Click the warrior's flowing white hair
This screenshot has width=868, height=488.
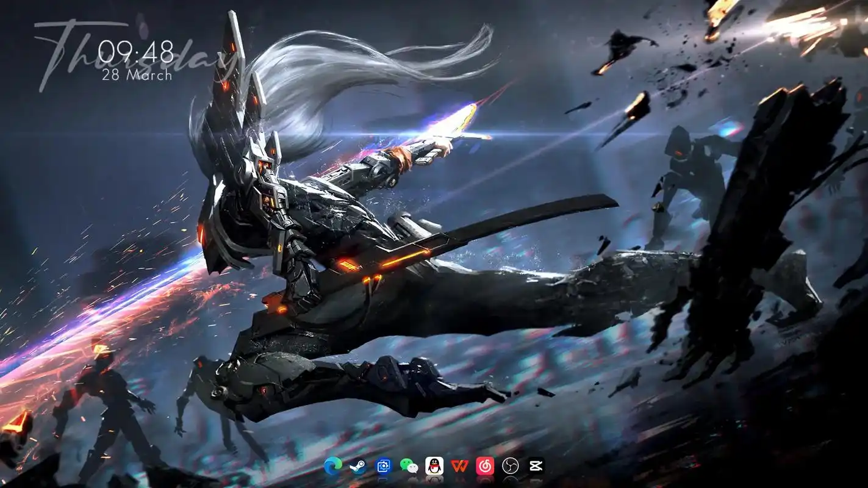click(x=366, y=67)
